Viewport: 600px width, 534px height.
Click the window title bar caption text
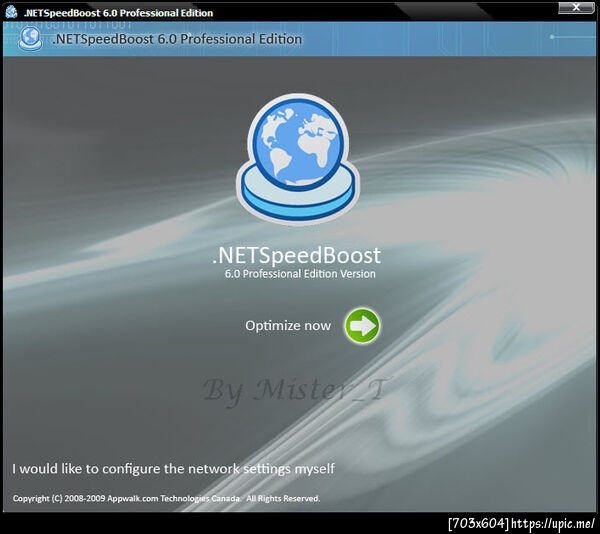click(x=118, y=13)
